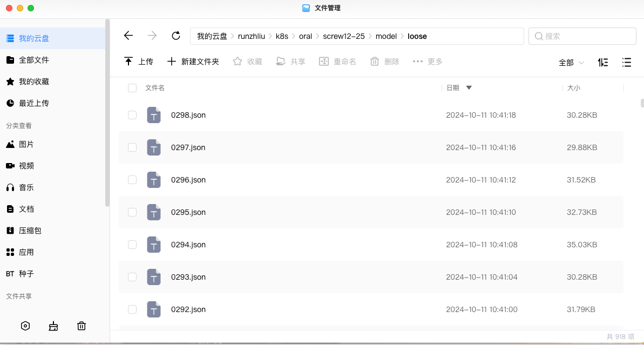The width and height of the screenshot is (644, 345).
Task: Show 应用 category in sidebar
Action: coord(52,252)
